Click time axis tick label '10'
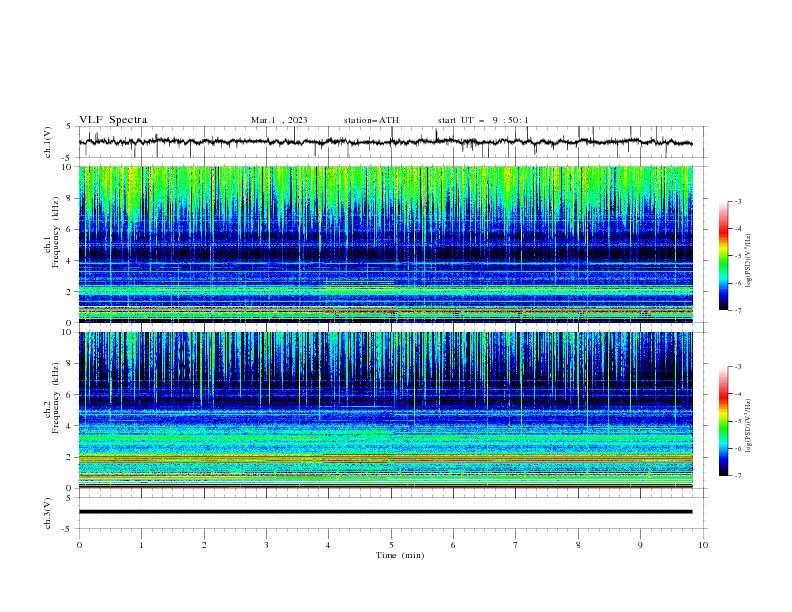This screenshot has height=612, width=792. [703, 545]
